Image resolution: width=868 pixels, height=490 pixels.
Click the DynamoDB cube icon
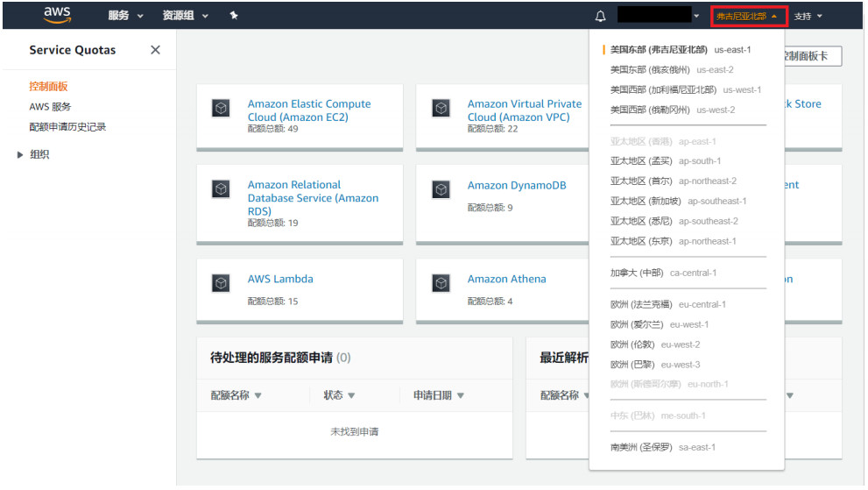click(441, 189)
